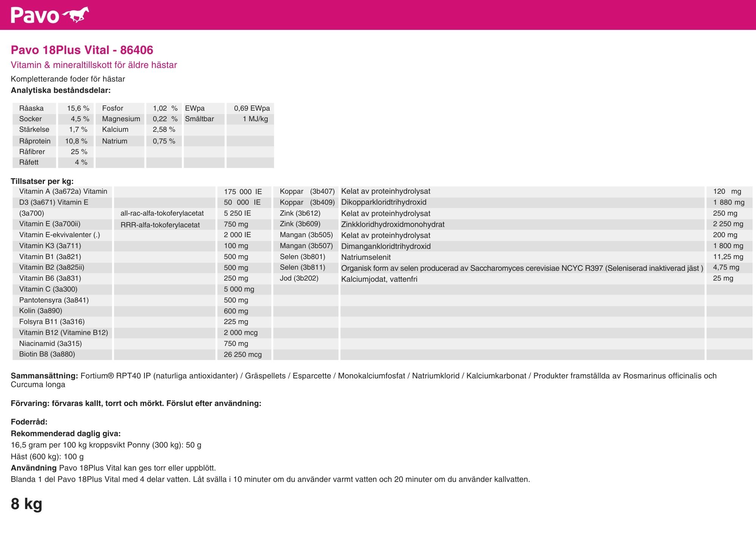This screenshot has width=756, height=534.
Task: Click the Vitamin & mineraltillskott subtitle
Action: 94,65
